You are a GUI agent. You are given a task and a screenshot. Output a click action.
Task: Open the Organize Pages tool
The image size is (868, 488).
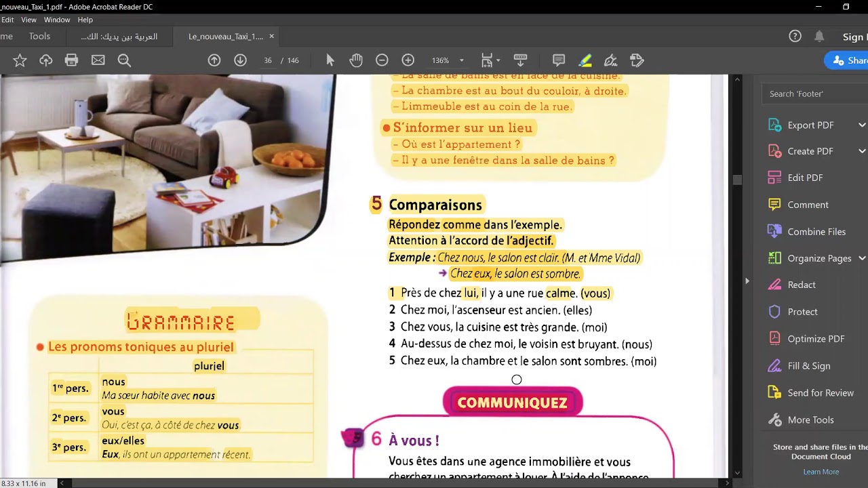(x=819, y=258)
